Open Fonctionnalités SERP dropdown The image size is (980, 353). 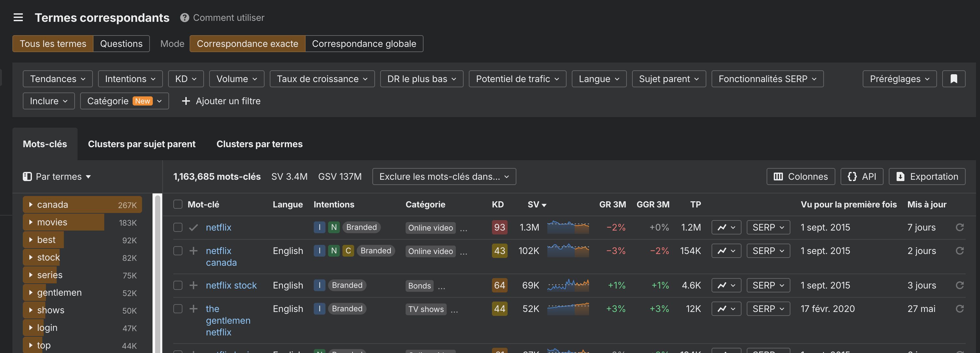click(x=767, y=79)
